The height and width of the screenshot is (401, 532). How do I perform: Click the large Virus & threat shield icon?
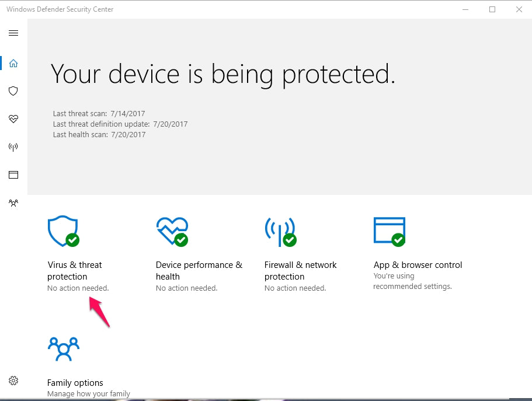pos(62,231)
